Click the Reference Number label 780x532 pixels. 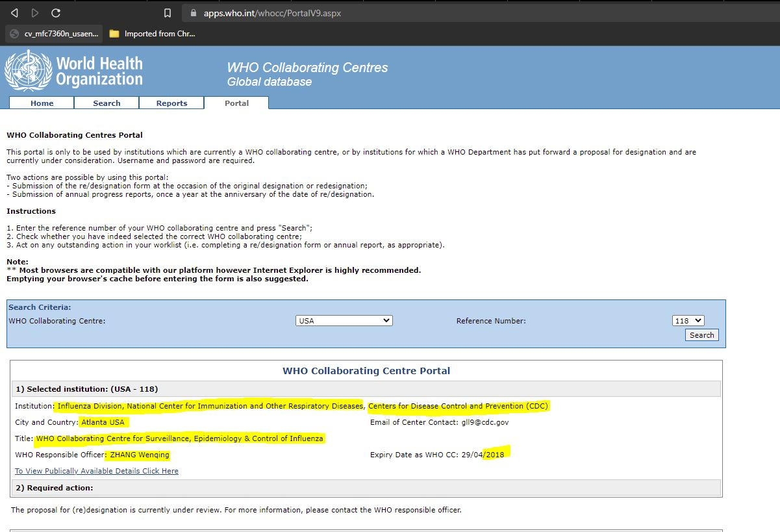point(491,321)
